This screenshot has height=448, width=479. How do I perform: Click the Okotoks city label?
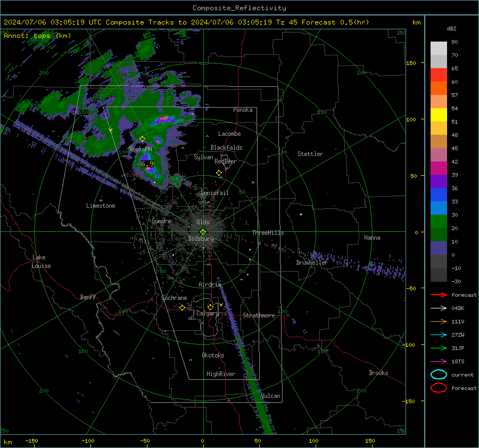[213, 355]
